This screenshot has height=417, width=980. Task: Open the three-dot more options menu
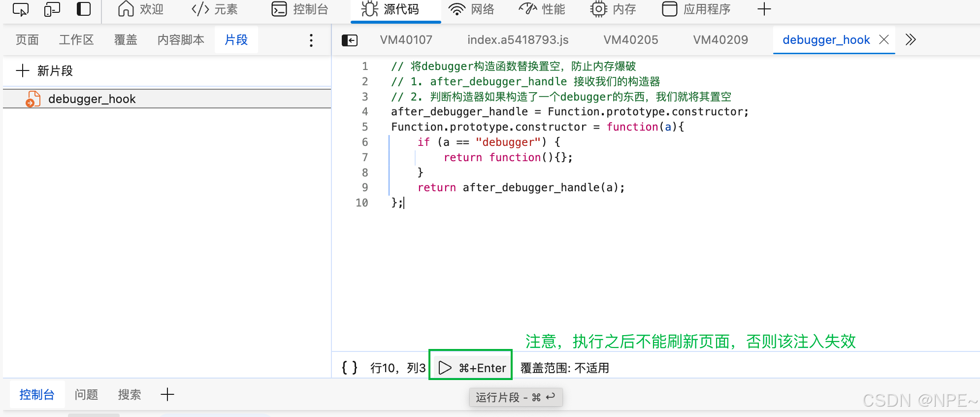point(311,40)
